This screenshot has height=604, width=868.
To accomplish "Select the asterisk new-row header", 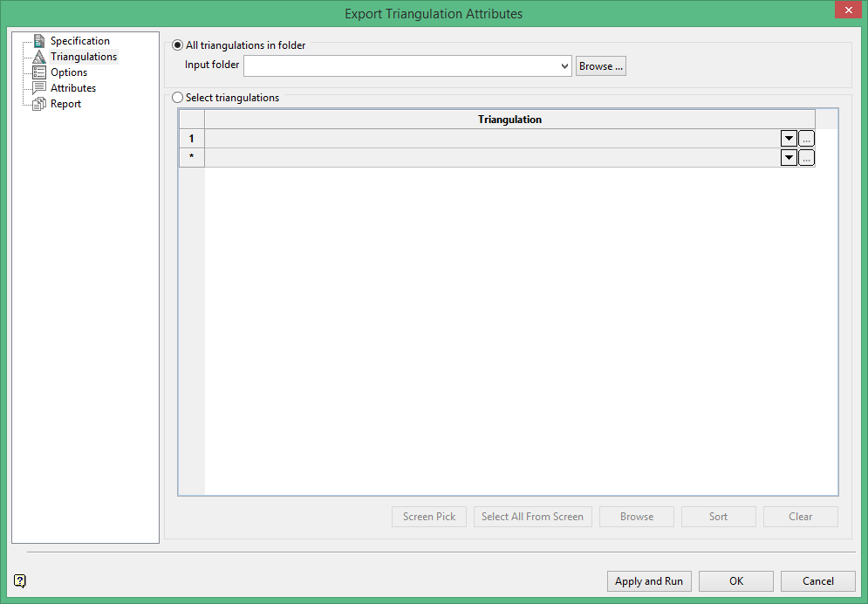I will [x=192, y=158].
